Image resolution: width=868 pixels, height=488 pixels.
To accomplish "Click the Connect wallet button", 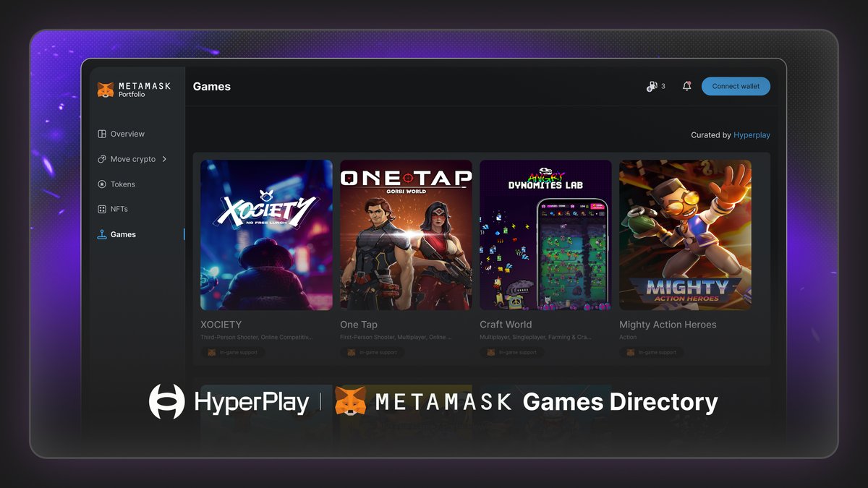I will point(736,86).
